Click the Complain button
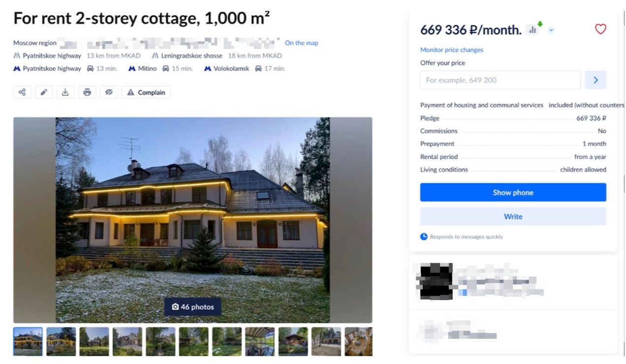 146,92
